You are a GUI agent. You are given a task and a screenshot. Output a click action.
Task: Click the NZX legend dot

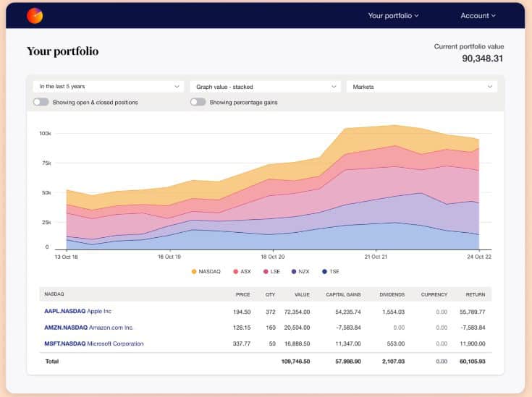pyautogui.click(x=294, y=272)
